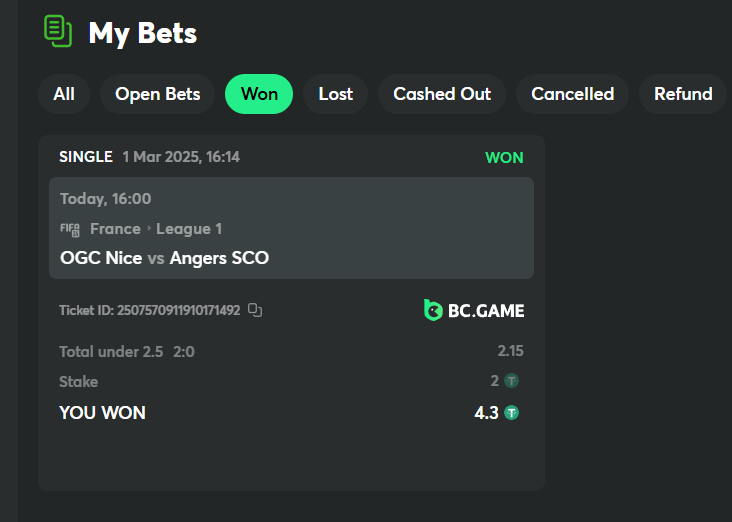Click the YOU WON amount 4.3
Viewport: 732px width, 522px height.
[x=486, y=412]
